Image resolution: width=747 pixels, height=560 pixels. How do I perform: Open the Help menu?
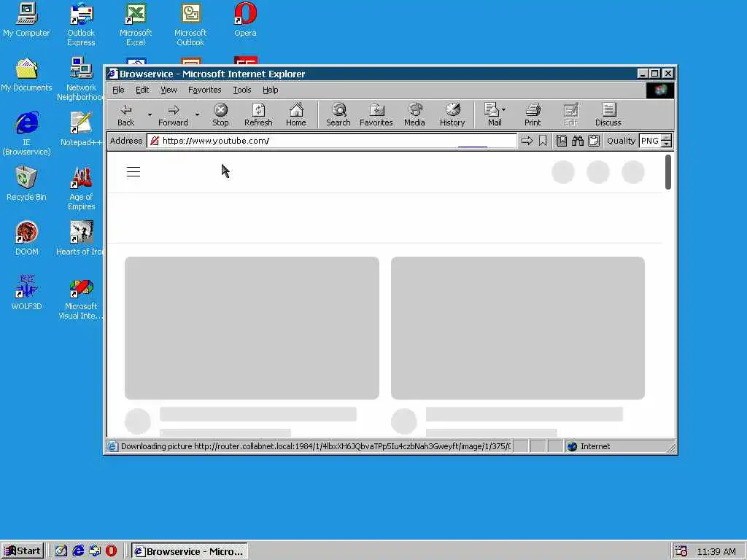[270, 90]
